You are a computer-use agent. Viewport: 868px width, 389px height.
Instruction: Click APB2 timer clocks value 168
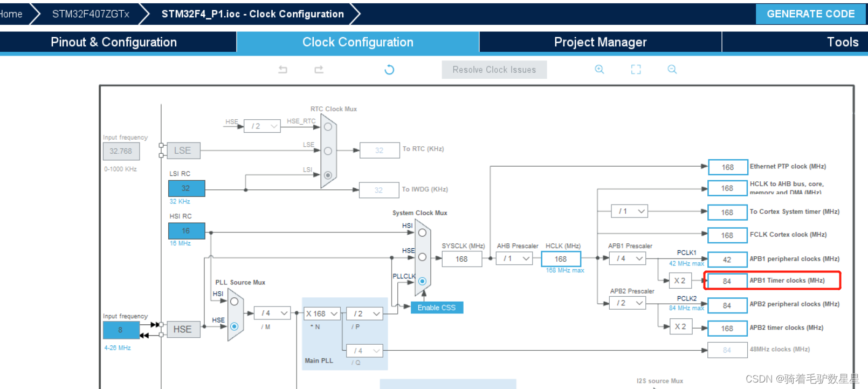[x=727, y=328]
